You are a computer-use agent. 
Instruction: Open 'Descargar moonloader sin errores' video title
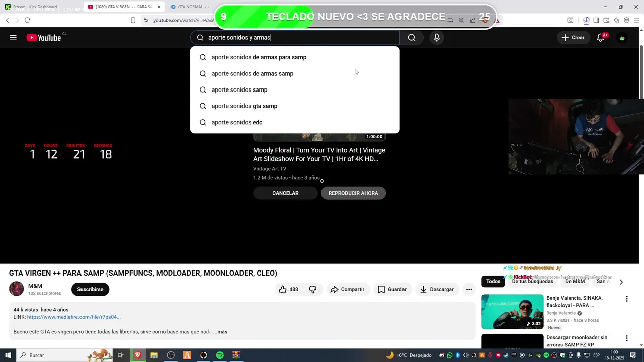point(577,341)
